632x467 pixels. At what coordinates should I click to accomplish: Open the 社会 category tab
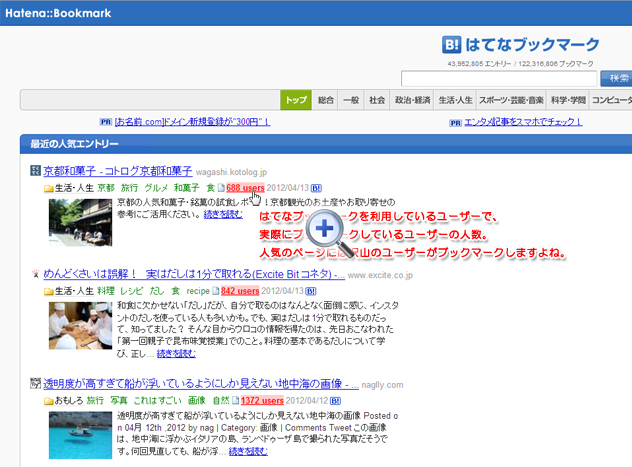point(377,100)
